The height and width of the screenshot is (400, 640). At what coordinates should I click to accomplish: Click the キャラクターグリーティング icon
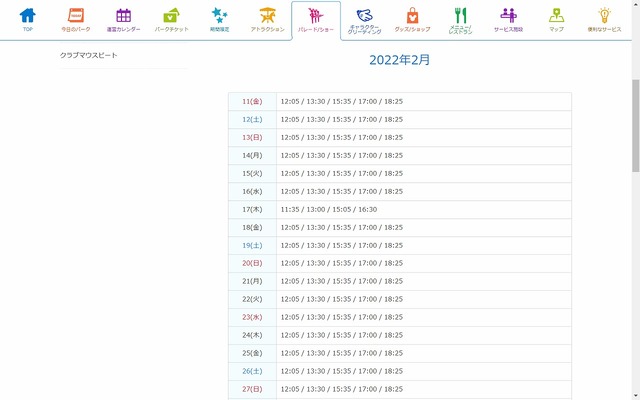[x=364, y=19]
